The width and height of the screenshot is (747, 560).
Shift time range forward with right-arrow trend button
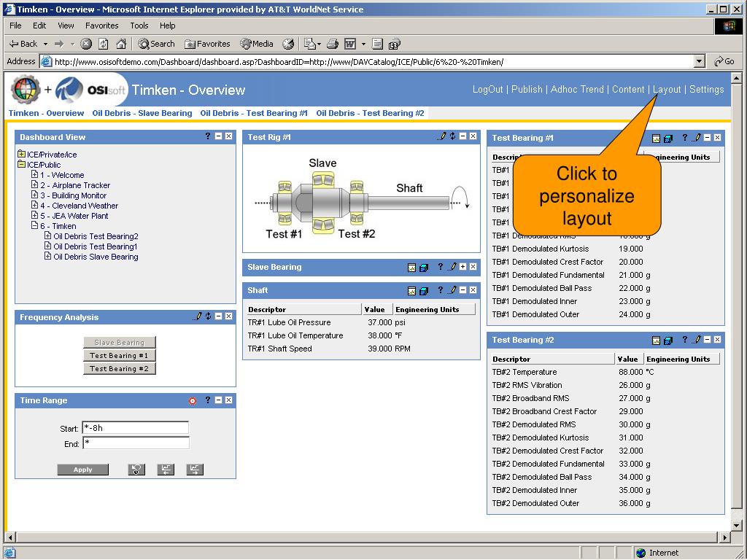pos(195,470)
